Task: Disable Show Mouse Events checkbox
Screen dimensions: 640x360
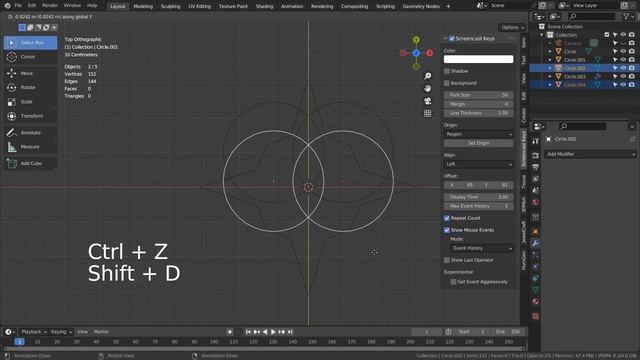Action: coord(447,230)
